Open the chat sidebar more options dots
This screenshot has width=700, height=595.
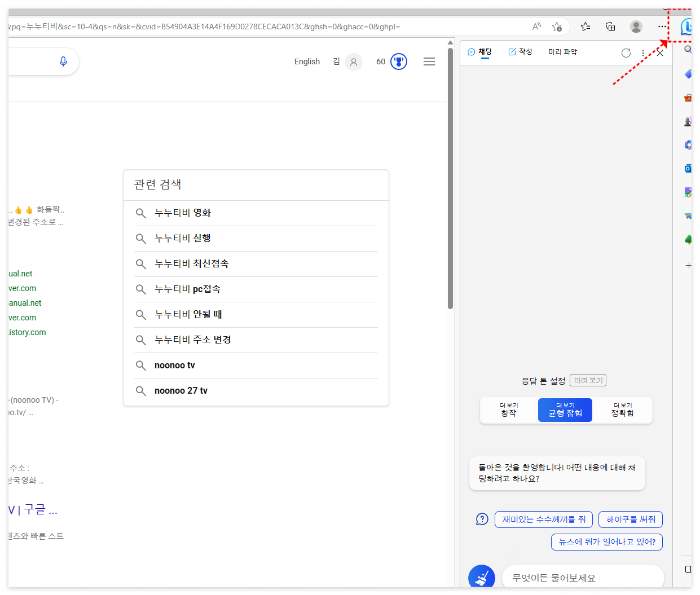click(x=643, y=53)
